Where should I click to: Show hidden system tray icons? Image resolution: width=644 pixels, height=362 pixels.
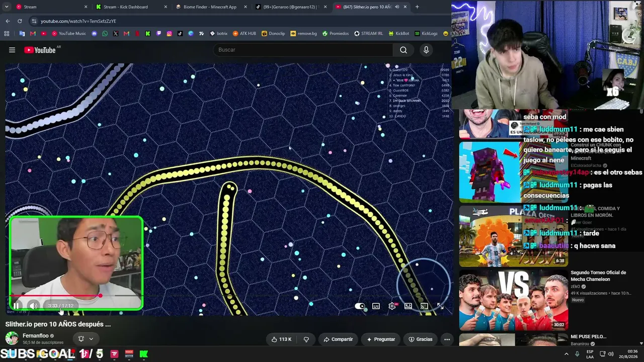[x=567, y=354]
